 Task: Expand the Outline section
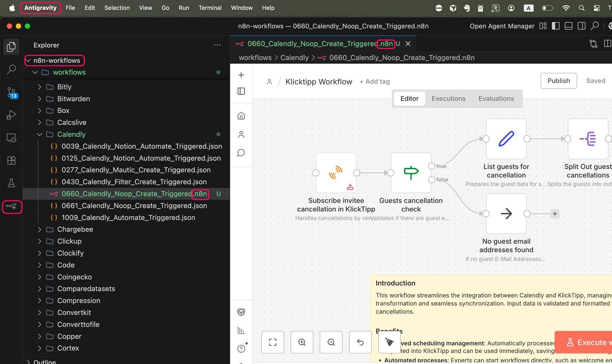[x=45, y=362]
